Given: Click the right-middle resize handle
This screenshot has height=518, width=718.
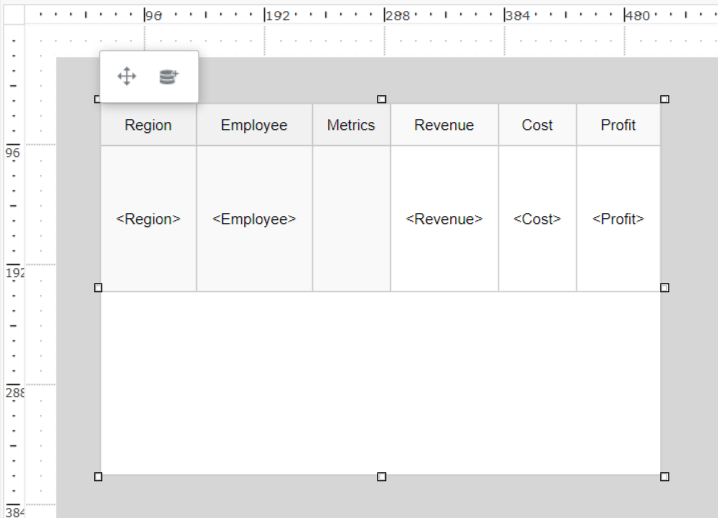Looking at the screenshot, I should [x=665, y=288].
